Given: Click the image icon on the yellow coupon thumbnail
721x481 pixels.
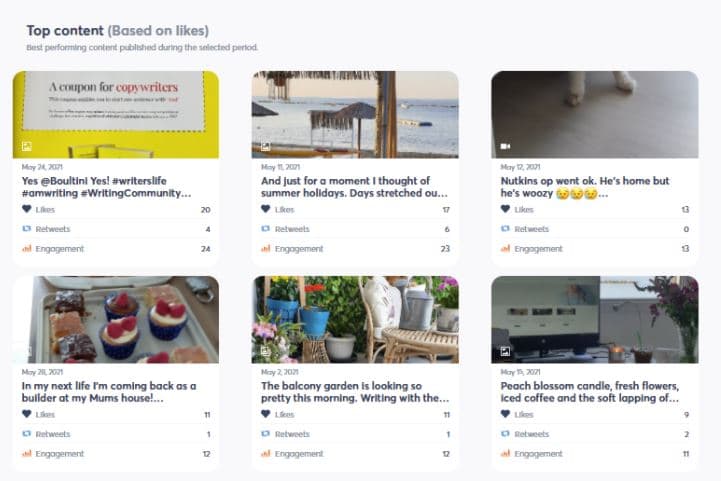Looking at the screenshot, I should 26,146.
